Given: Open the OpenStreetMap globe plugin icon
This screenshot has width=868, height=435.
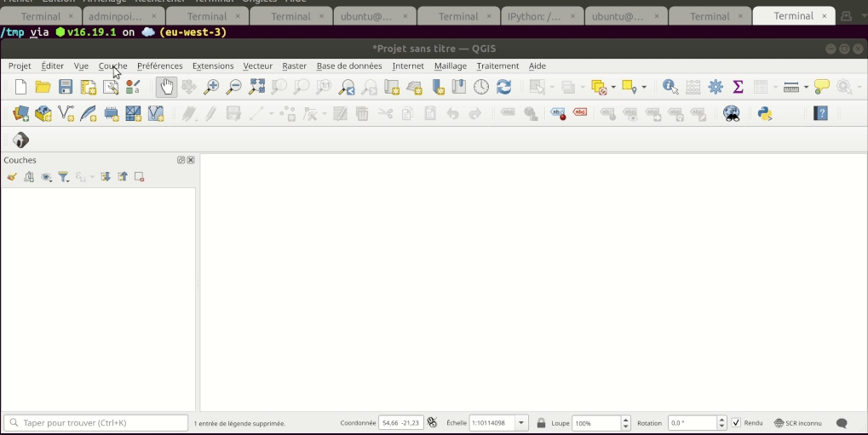Looking at the screenshot, I should point(732,113).
